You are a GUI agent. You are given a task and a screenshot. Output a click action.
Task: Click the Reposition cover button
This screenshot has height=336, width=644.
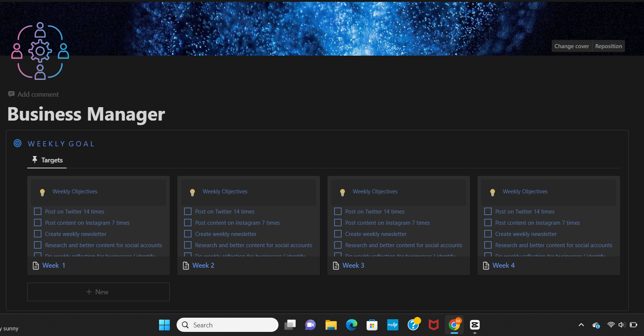tap(609, 46)
